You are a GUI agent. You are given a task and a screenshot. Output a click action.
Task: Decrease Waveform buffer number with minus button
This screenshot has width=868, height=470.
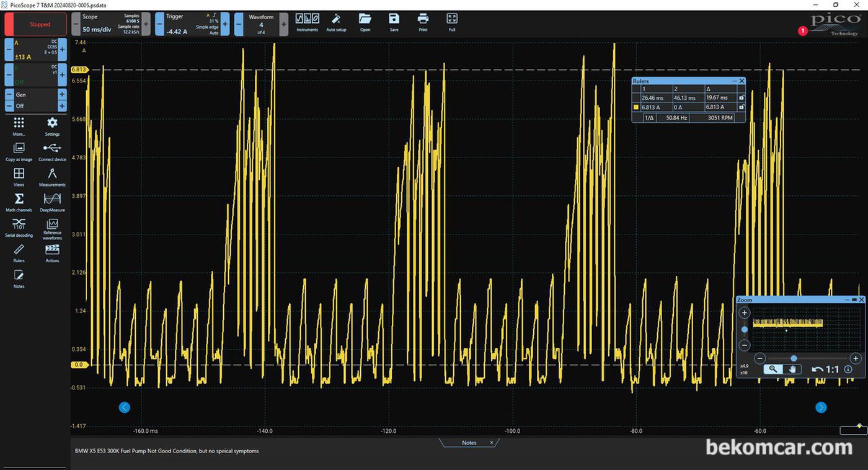click(238, 24)
